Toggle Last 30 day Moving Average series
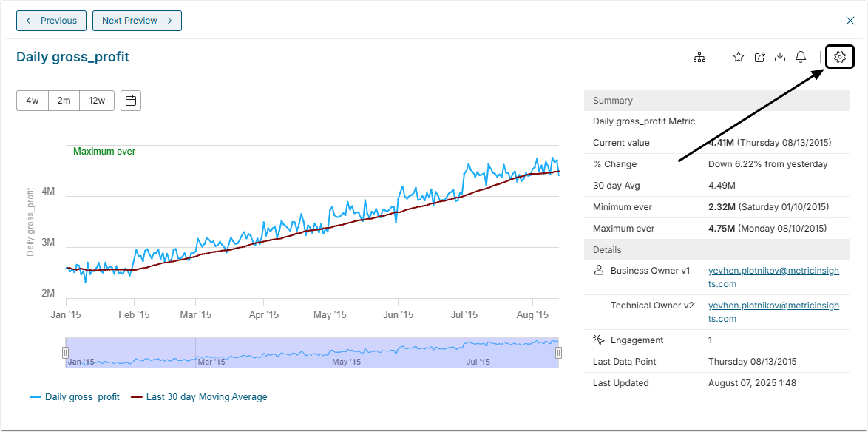Screen dimensions: 868x432 [x=199, y=397]
